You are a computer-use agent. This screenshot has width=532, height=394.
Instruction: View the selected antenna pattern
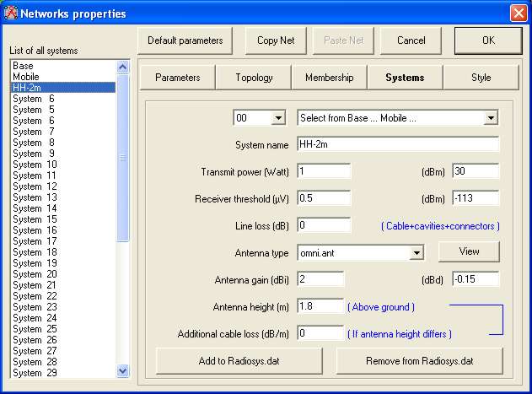tap(469, 251)
